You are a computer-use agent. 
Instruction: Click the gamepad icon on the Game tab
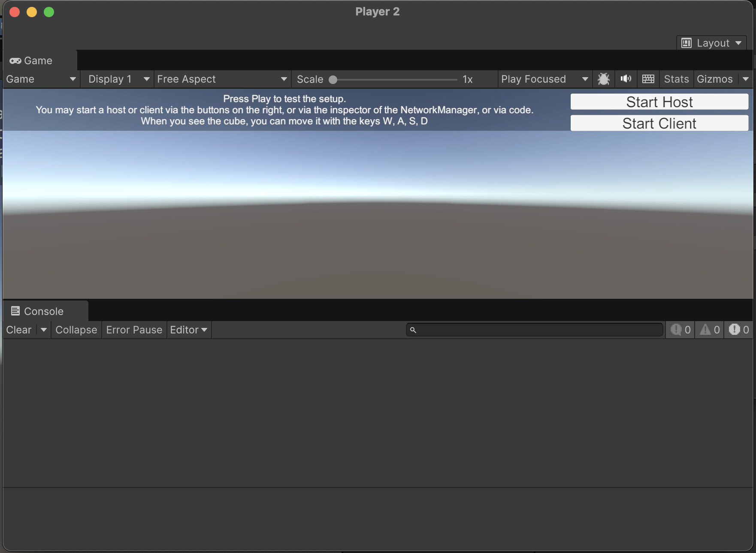coord(16,60)
